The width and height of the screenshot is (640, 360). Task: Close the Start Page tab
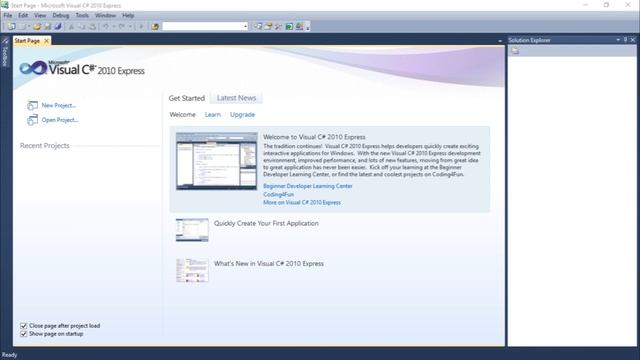coord(47,41)
